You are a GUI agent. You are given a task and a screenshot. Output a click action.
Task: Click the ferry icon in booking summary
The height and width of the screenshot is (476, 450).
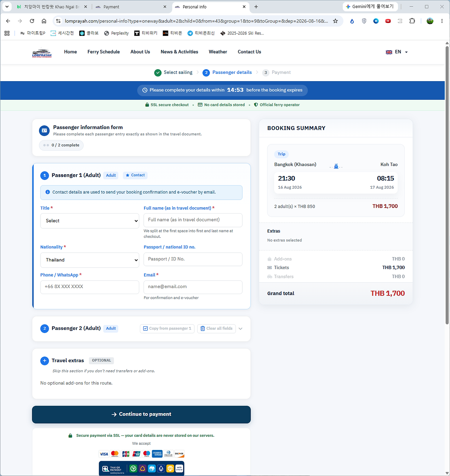336,166
